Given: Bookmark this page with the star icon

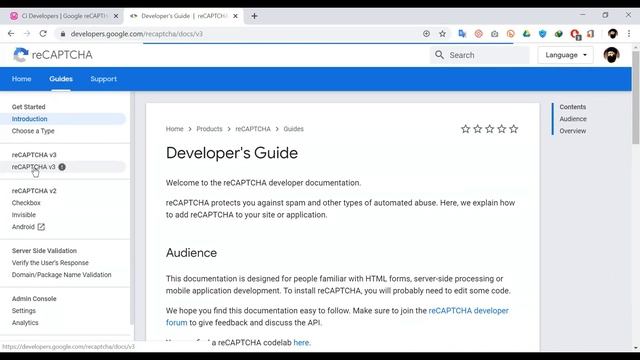Looking at the screenshot, I should tap(442, 34).
